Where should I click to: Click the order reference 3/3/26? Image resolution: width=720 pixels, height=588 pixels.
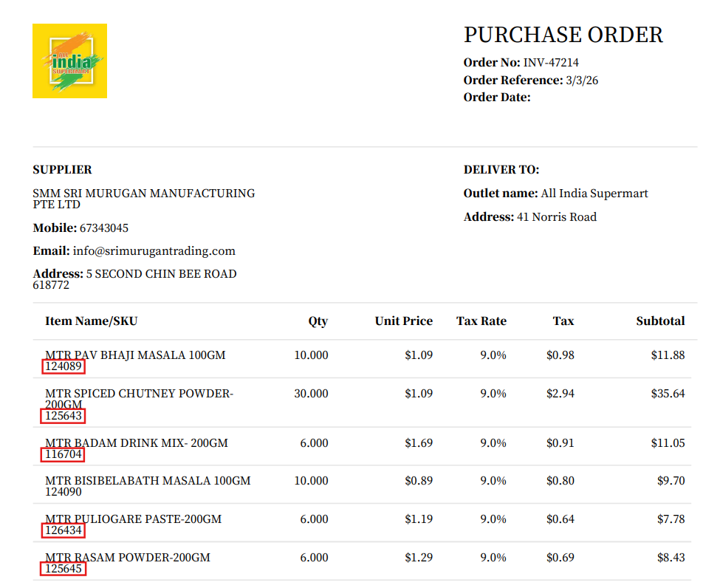(x=582, y=81)
